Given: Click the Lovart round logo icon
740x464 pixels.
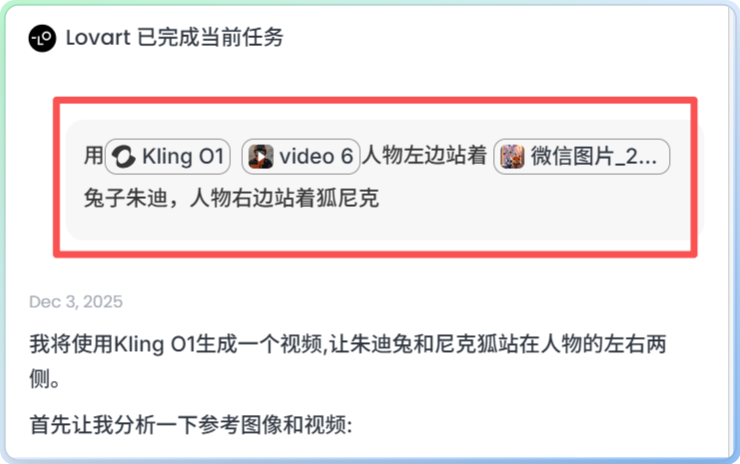Looking at the screenshot, I should pyautogui.click(x=42, y=38).
